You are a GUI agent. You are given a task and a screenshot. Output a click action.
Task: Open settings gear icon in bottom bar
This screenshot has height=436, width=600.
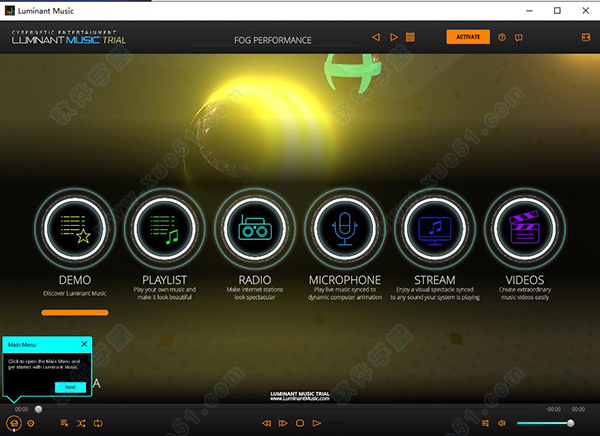click(x=31, y=423)
